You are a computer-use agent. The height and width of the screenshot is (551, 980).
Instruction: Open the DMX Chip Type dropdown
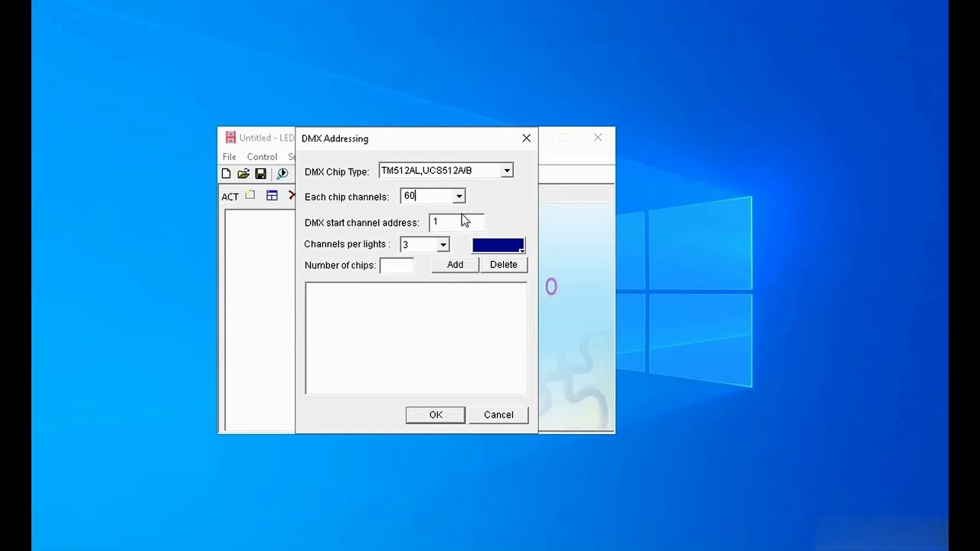507,171
